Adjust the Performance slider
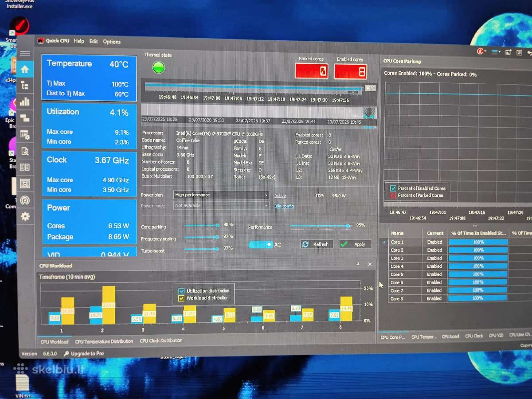Image resolution: width=532 pixels, height=399 pixels. tap(321, 226)
